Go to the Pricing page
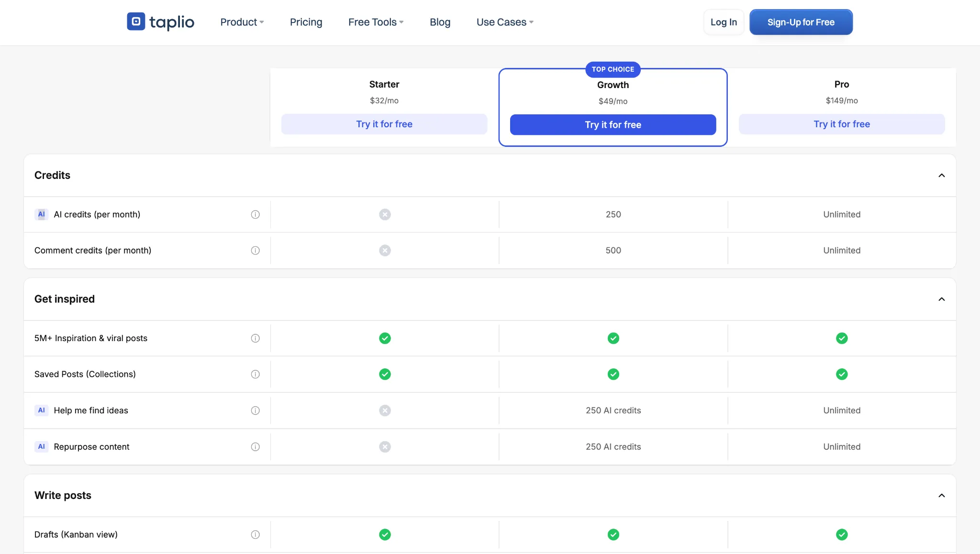 tap(306, 22)
